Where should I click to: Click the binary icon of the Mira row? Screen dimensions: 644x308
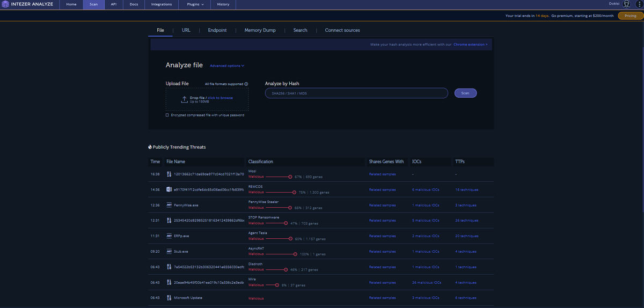click(169, 282)
